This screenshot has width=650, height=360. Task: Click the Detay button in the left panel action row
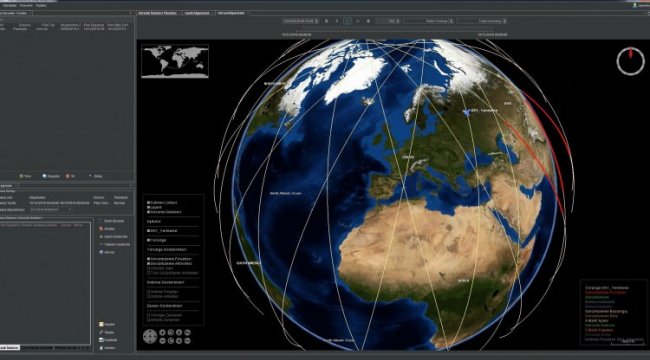(x=96, y=176)
